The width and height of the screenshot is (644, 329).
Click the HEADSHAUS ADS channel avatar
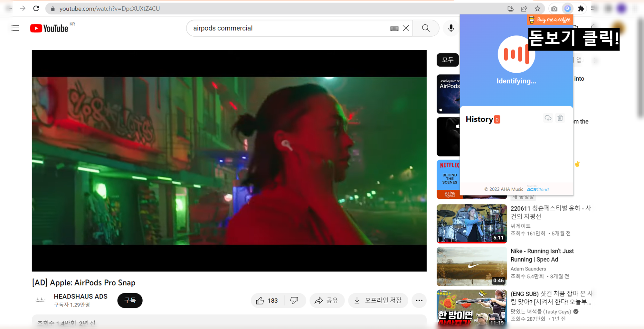[40, 300]
